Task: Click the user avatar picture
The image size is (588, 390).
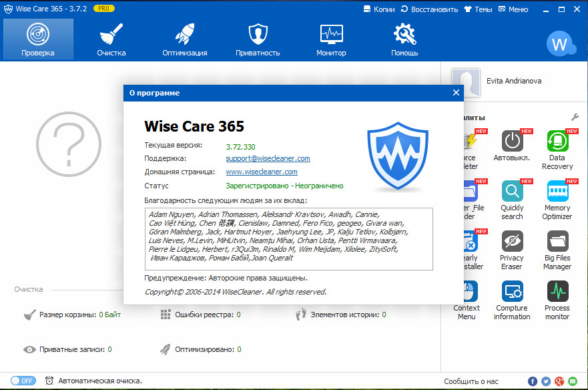Action: click(x=466, y=83)
